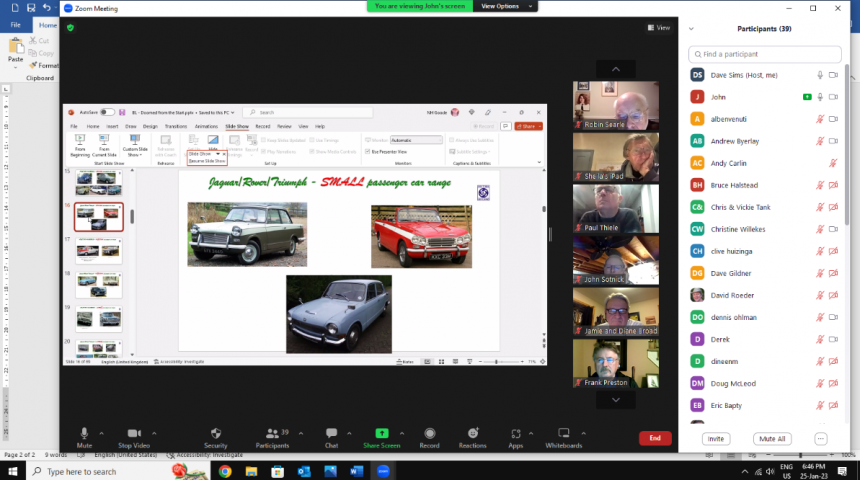Open Design tab in PowerPoint
This screenshot has height=480, width=860.
click(x=150, y=126)
